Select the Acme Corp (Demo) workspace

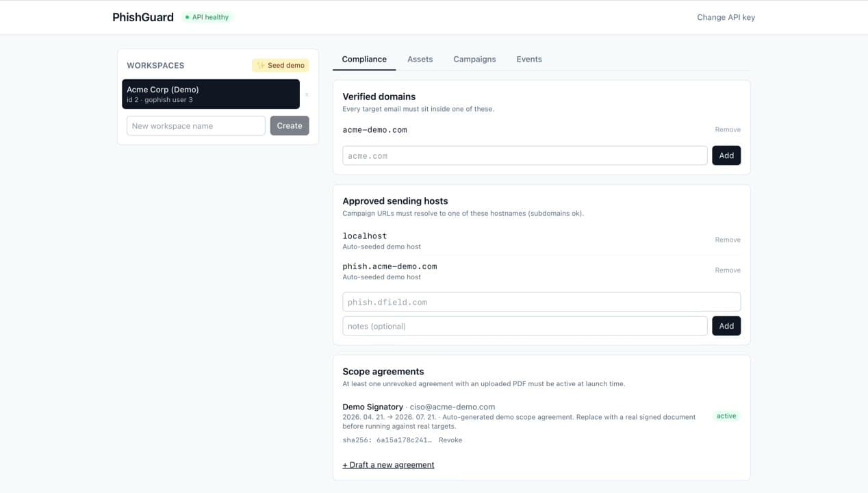(x=210, y=94)
